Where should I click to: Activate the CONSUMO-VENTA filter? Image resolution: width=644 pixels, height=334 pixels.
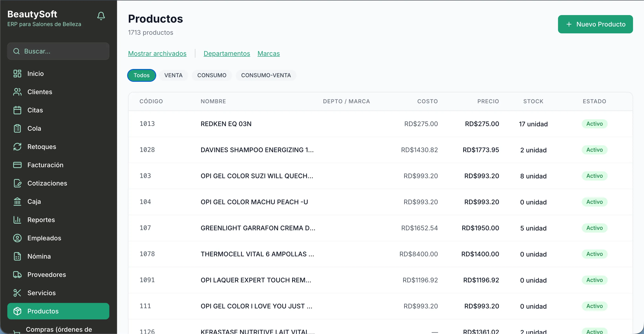click(266, 75)
